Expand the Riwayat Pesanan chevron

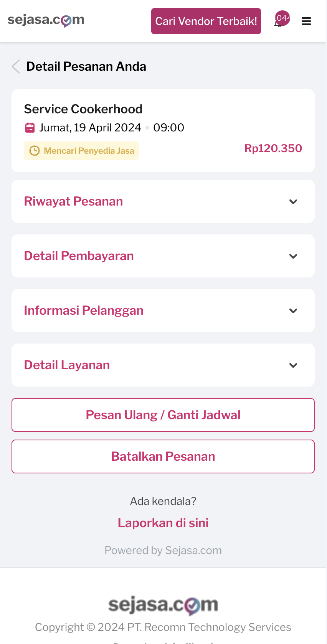pyautogui.click(x=293, y=202)
